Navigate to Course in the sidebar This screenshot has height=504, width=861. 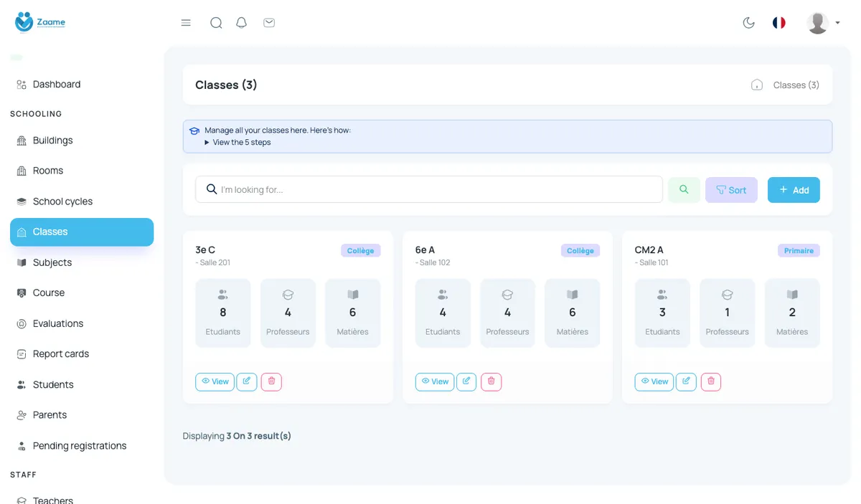82,293
